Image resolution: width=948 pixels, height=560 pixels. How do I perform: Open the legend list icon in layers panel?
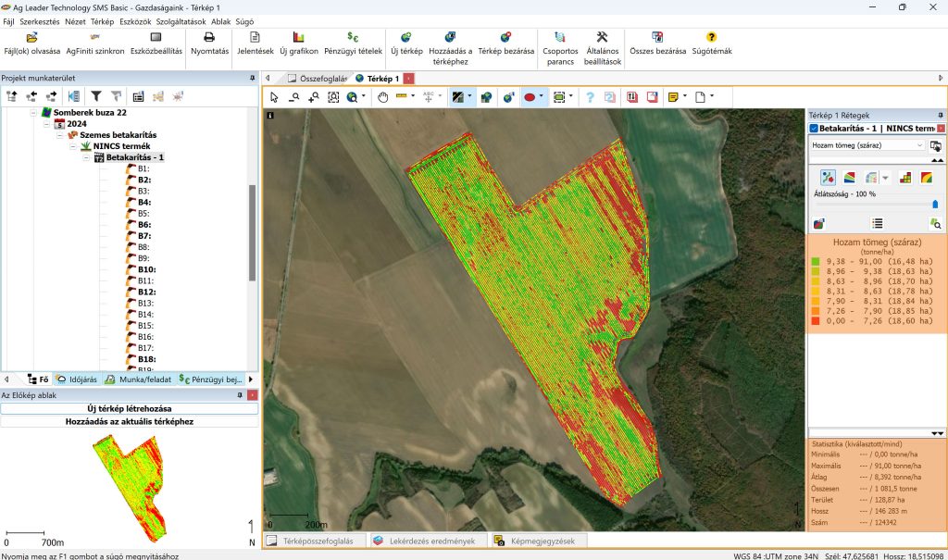[877, 223]
